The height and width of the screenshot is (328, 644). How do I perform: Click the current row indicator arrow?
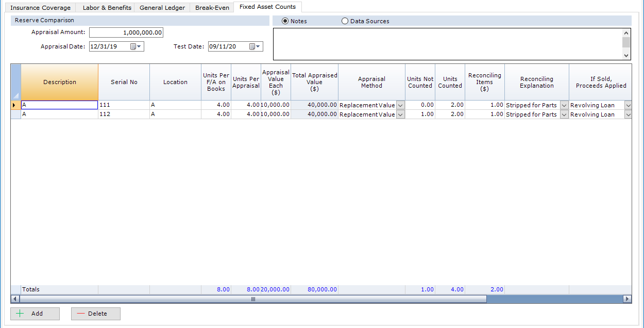14,105
